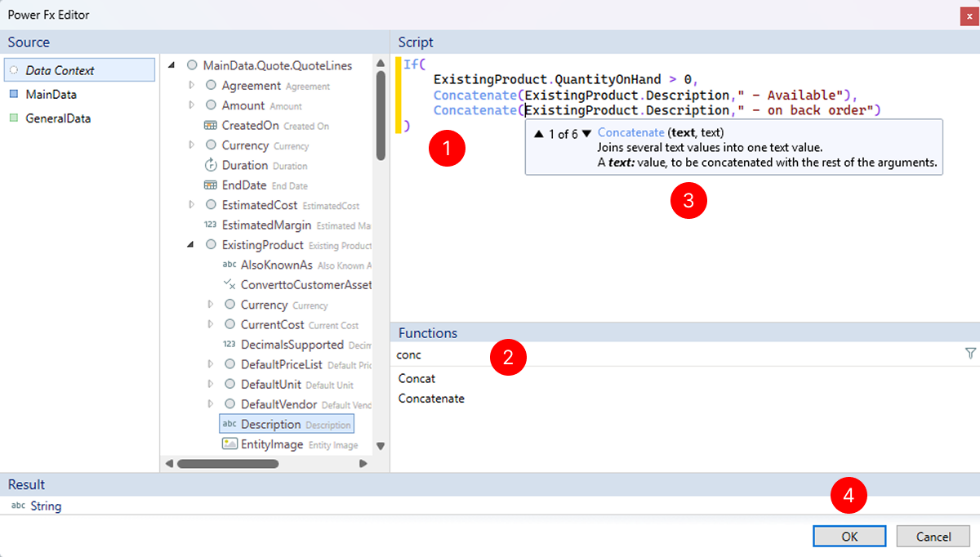
Task: Click the Description abc text icon
Action: coord(229,425)
